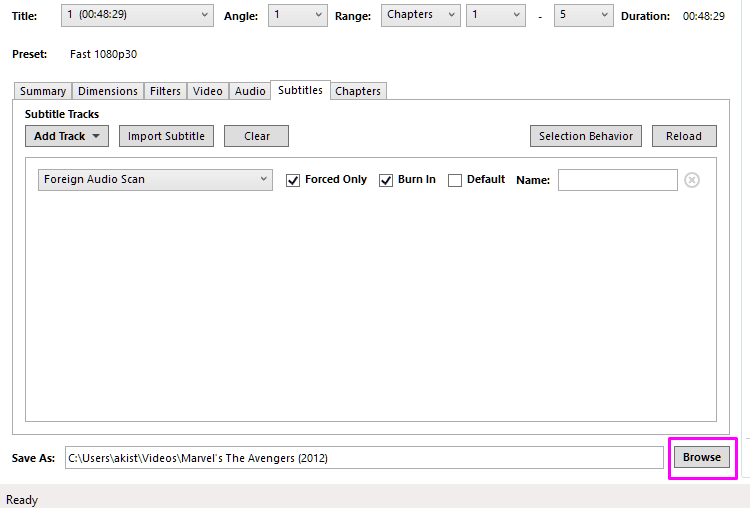Switch to the Chapters tab
This screenshot has height=508, width=750.
358,91
